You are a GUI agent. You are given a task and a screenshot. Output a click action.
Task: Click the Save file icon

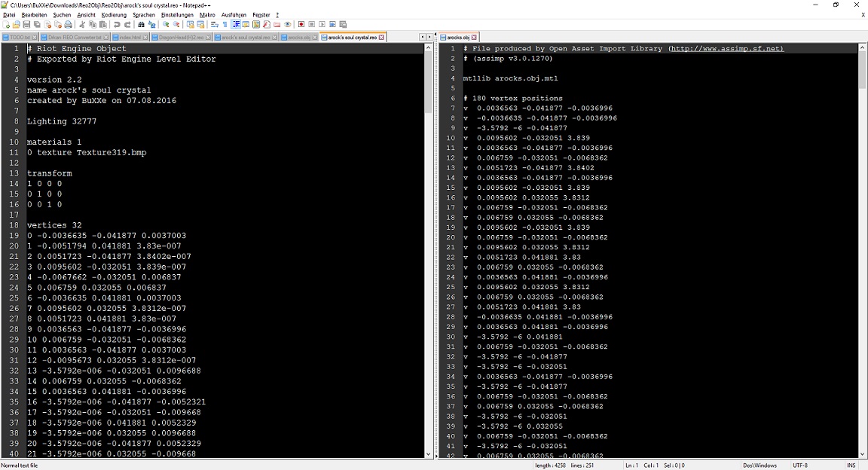pos(27,25)
